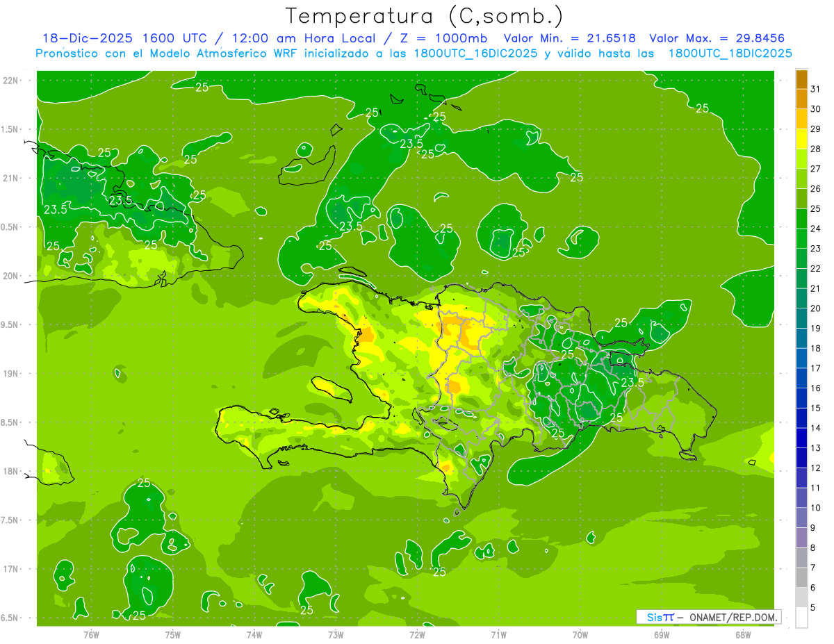Click the teal legend swatch between 19 and 20

(801, 318)
